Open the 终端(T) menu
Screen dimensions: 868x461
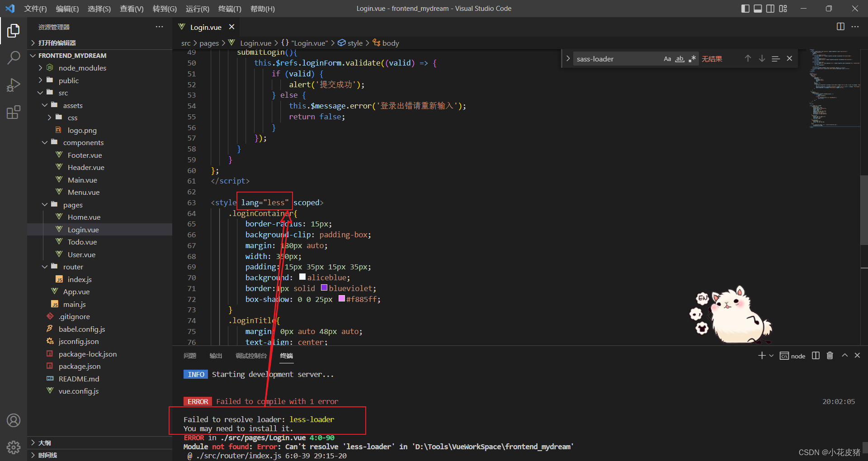(230, 9)
